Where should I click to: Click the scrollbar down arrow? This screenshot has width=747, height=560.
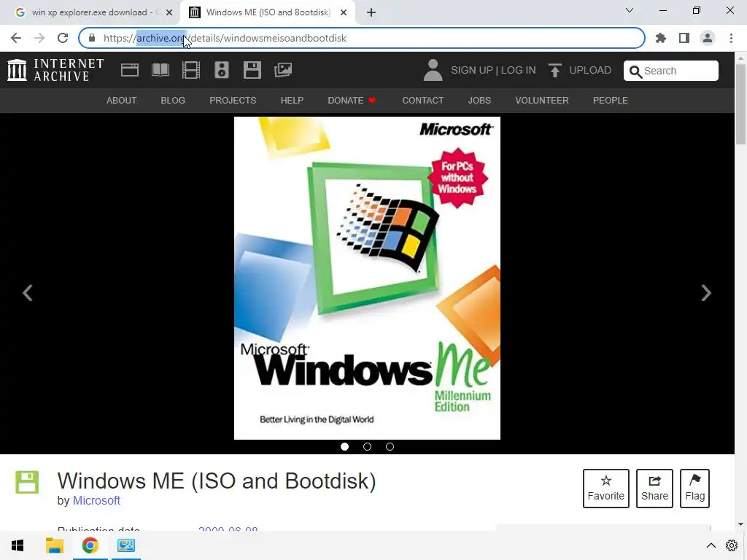pos(740,524)
